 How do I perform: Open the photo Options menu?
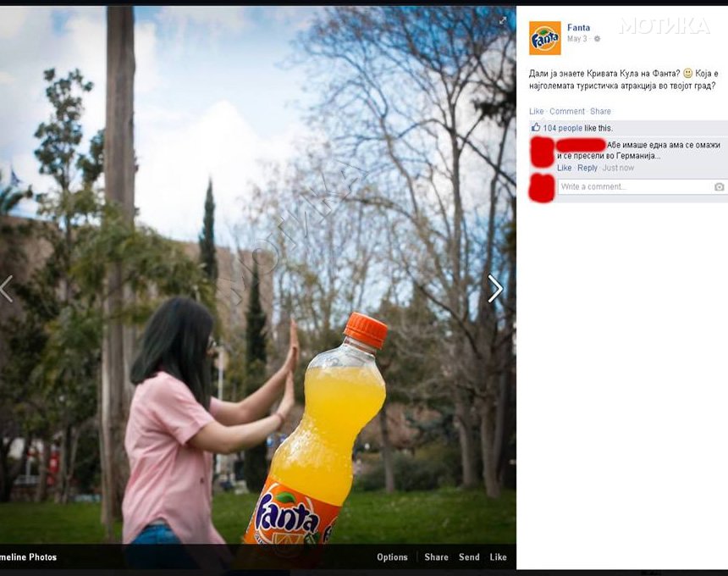click(392, 557)
